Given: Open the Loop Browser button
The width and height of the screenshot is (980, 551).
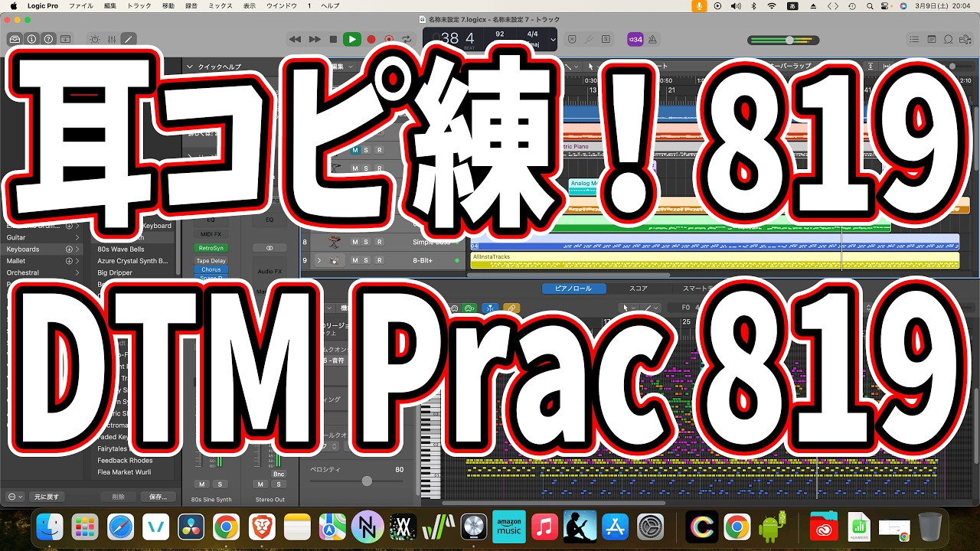Looking at the screenshot, I should pyautogui.click(x=949, y=39).
